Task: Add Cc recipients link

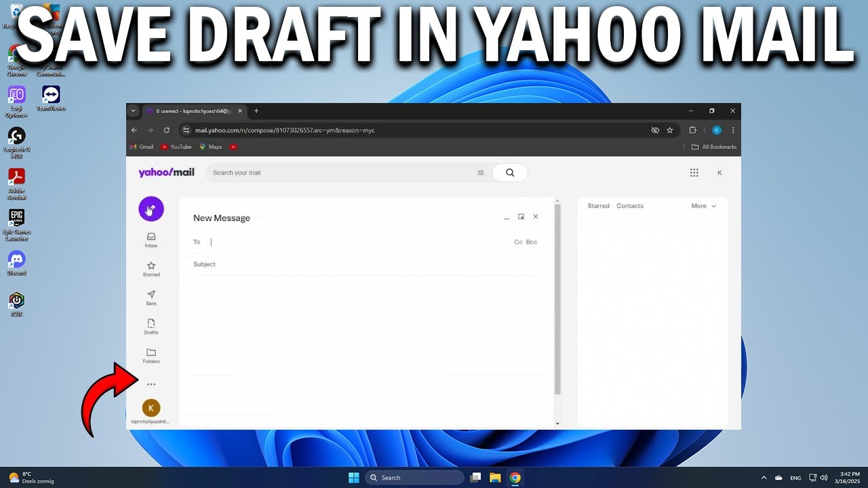Action: 518,242
